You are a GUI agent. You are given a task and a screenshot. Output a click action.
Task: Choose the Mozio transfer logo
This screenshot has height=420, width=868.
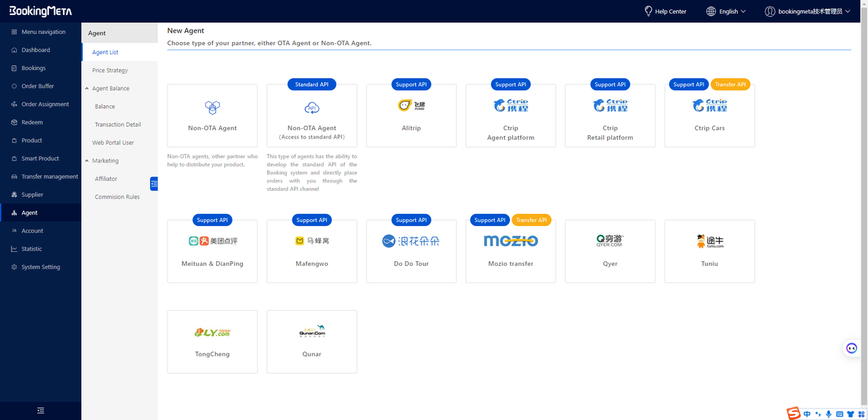[511, 241]
